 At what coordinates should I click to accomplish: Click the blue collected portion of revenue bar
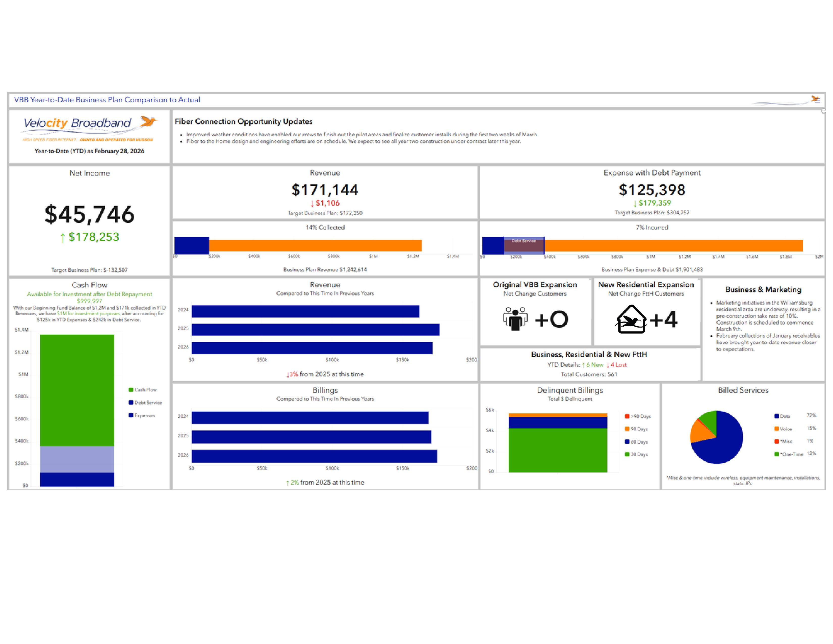tap(192, 245)
